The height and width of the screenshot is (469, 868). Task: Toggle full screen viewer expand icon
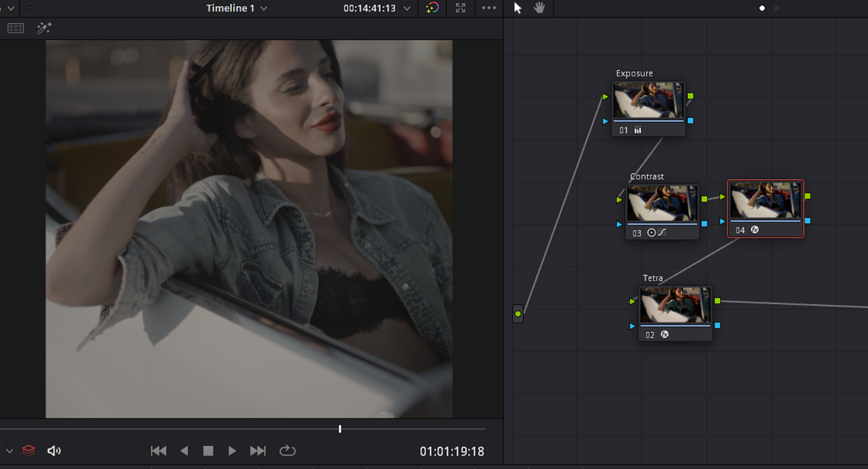(460, 8)
